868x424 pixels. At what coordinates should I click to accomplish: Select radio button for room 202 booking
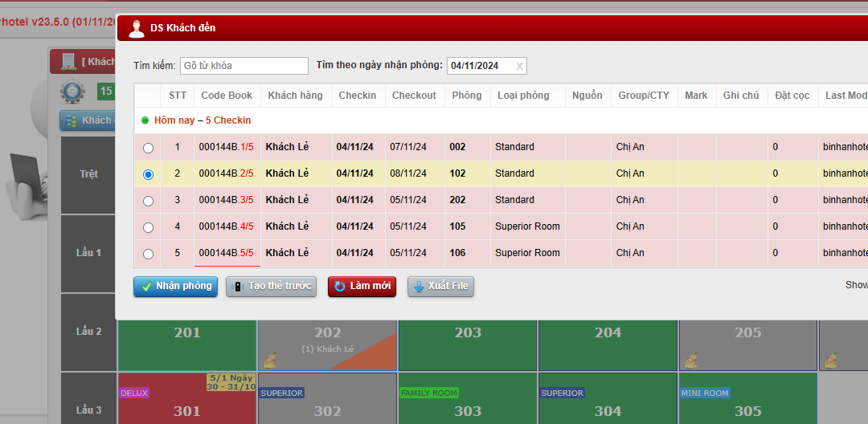[x=148, y=201]
